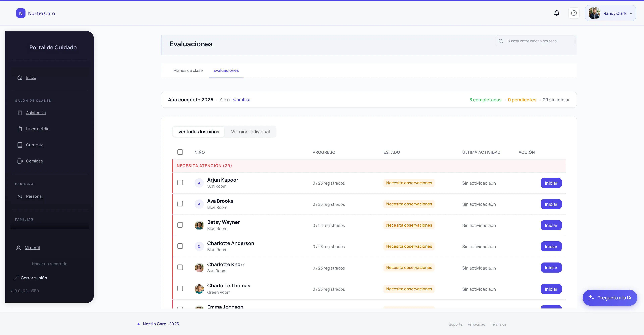The width and height of the screenshot is (644, 335).
Task: Expand the Randy Clark account dropdown arrow
Action: [x=631, y=14]
